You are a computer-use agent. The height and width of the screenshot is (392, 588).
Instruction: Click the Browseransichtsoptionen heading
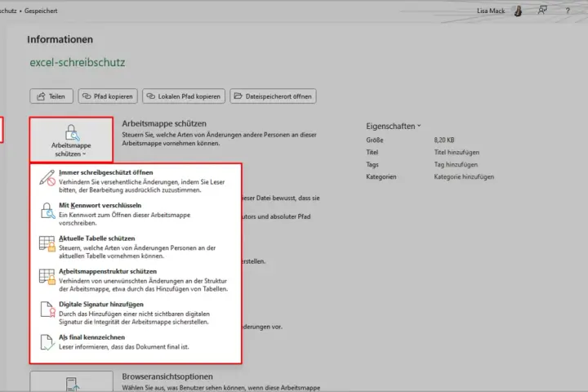[x=167, y=376]
